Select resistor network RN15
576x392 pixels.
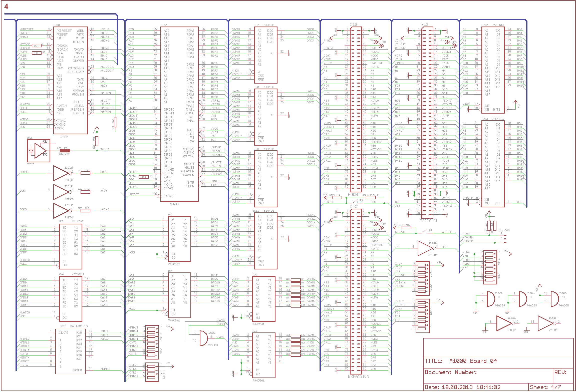(x=422, y=316)
